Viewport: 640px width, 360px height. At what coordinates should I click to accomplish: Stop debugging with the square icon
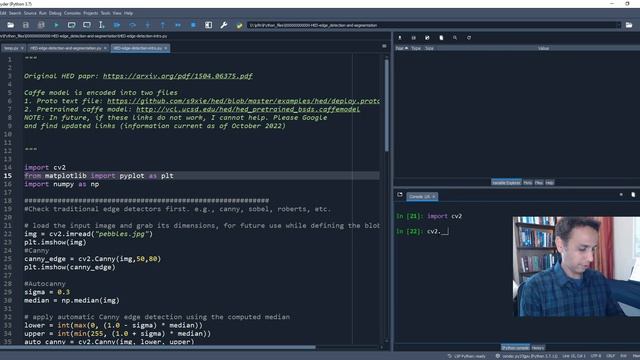193,25
